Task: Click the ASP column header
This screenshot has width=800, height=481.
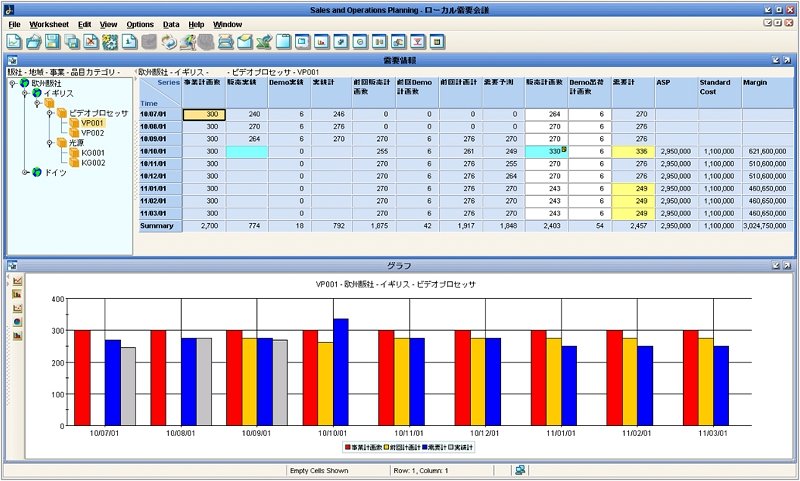Action: [677, 92]
